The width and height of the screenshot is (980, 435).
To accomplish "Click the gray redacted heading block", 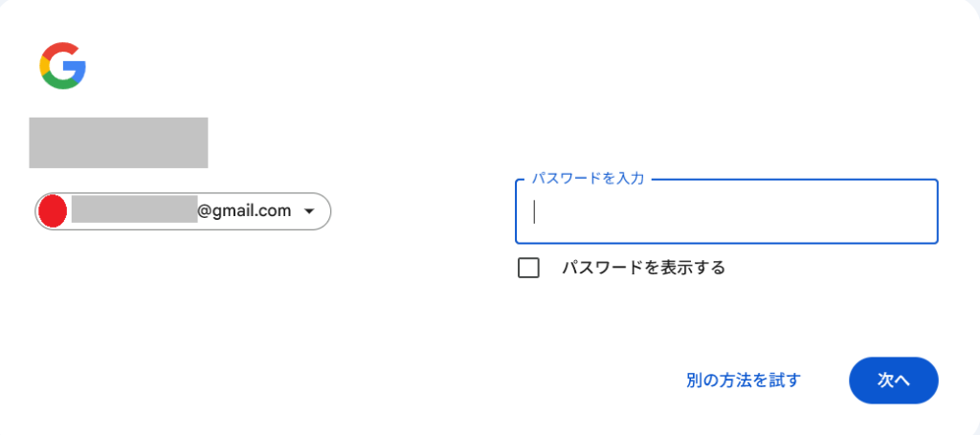I will [x=119, y=143].
